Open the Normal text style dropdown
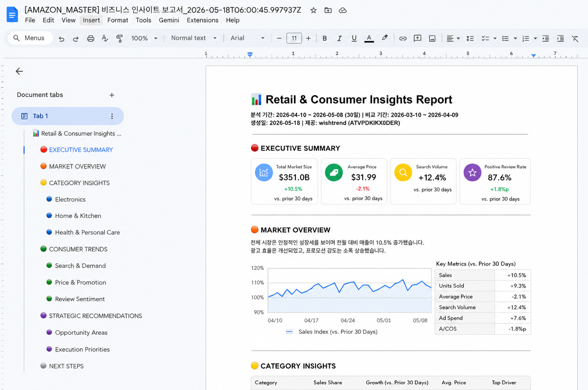This screenshot has height=390, width=588. (x=194, y=38)
